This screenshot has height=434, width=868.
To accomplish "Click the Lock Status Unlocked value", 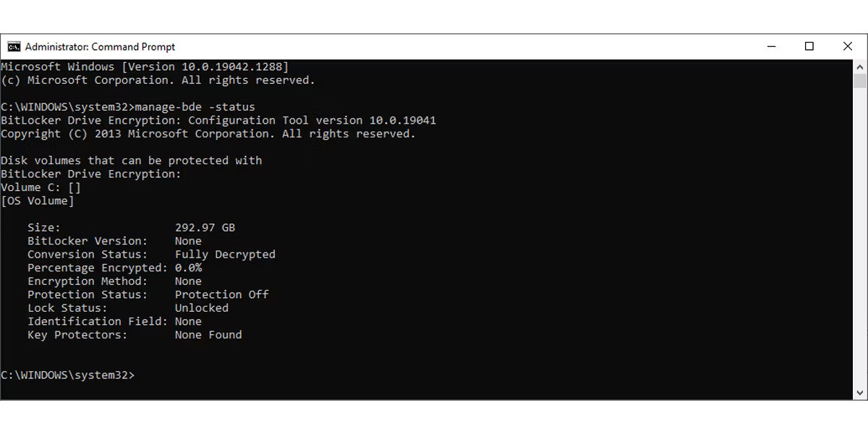I will click(x=201, y=307).
